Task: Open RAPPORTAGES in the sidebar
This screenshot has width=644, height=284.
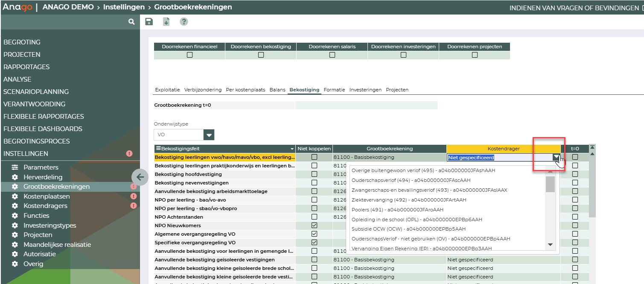Action: pos(26,67)
